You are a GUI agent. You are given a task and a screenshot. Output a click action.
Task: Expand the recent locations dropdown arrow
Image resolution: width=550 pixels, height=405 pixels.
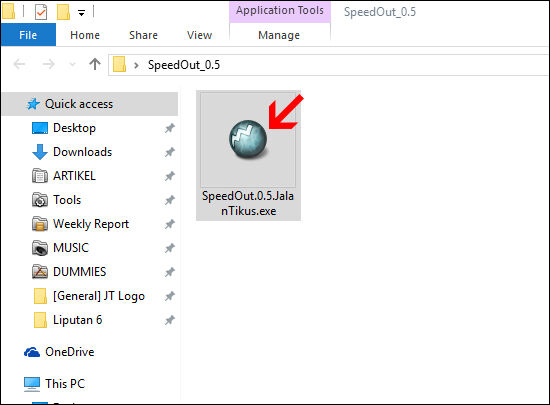[x=72, y=65]
